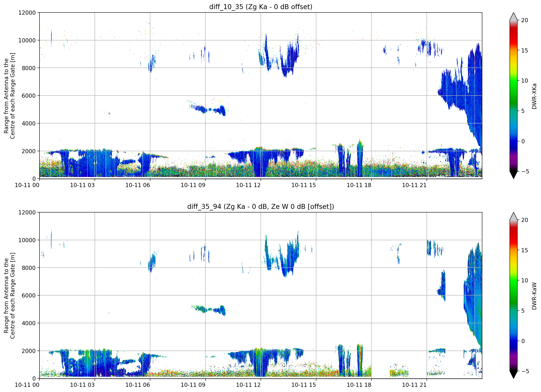541x392 pixels.
Task: Click the black lower extend arrow of the DWR-XKa colorbar
Action: 514,175
